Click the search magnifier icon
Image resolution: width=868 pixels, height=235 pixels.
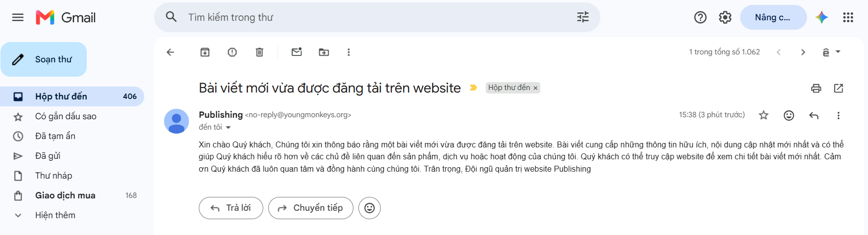171,17
